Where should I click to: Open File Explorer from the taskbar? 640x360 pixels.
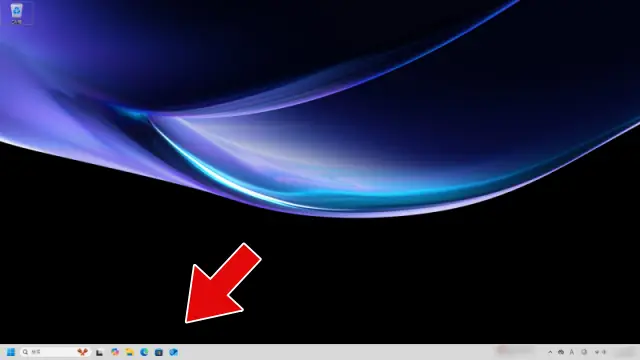pyautogui.click(x=129, y=352)
